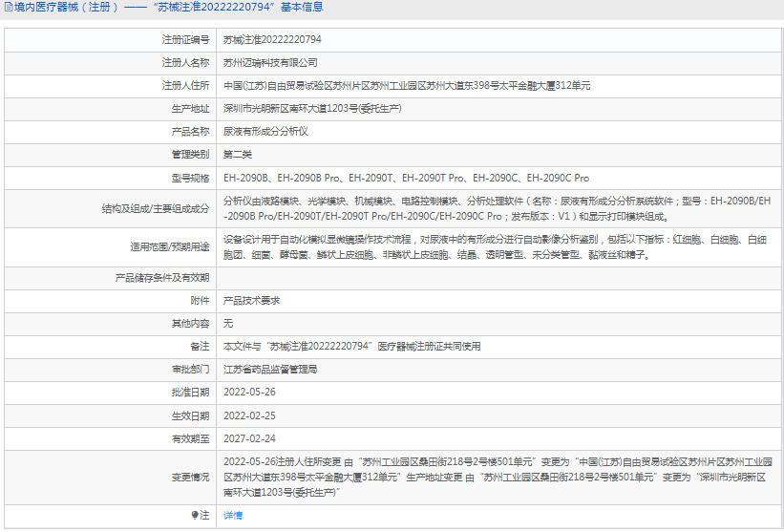Select the approval date 2022-05-26
The height and width of the screenshot is (532, 784).
[x=249, y=393]
